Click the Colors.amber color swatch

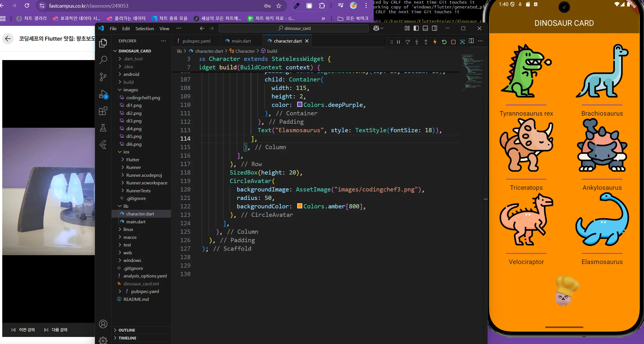point(300,206)
